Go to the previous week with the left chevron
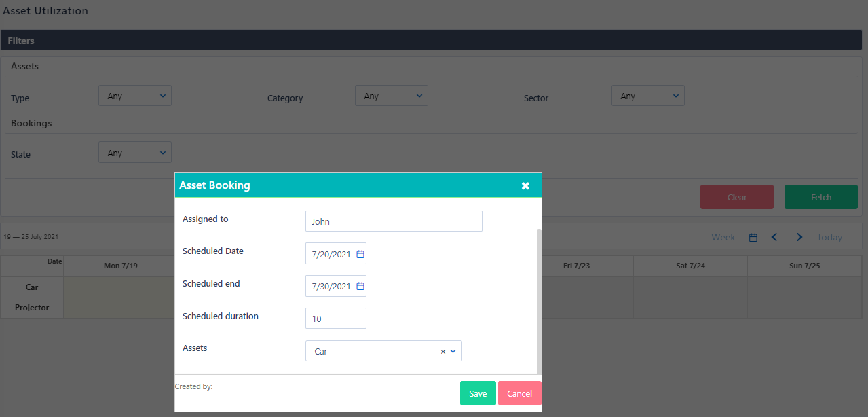 [774, 237]
